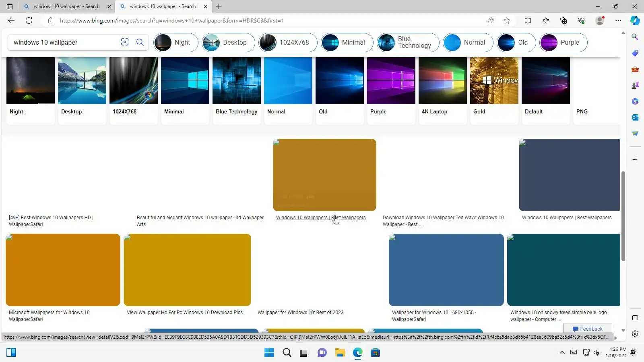Select the Purple filter pill
The width and height of the screenshot is (644, 362).
tap(563, 43)
